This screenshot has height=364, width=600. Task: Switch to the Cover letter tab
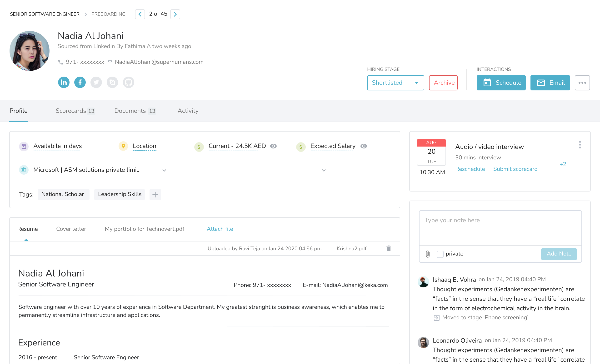pyautogui.click(x=71, y=229)
